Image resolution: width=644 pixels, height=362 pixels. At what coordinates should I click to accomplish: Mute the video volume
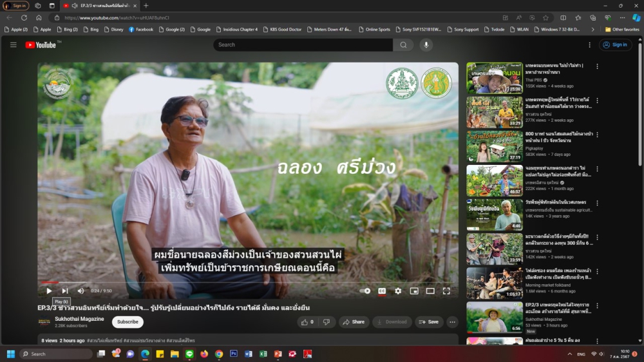click(x=80, y=291)
